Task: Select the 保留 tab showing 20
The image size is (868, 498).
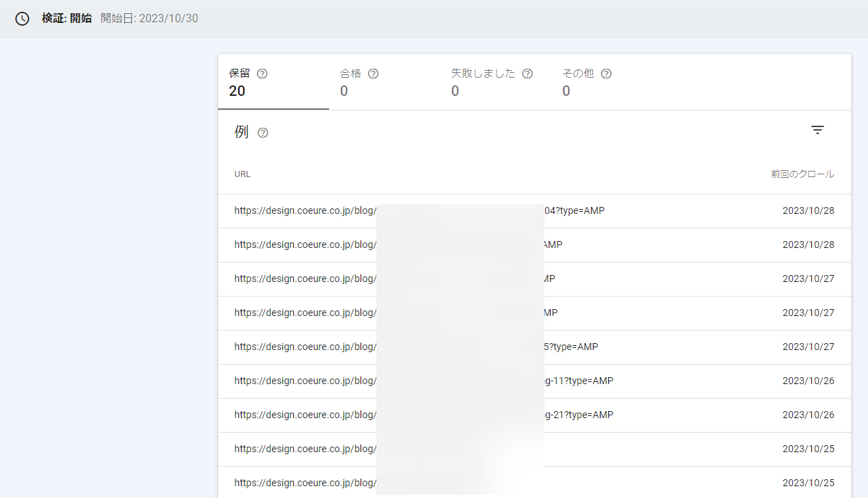Action: tap(273, 82)
